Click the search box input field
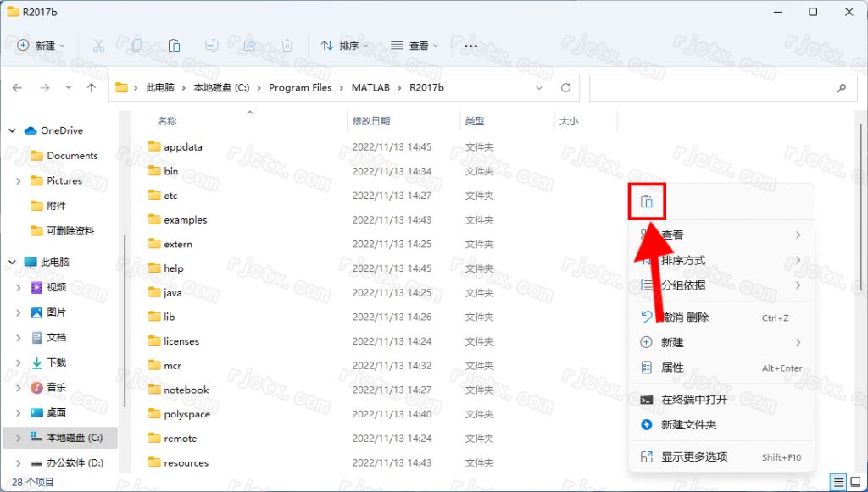The image size is (868, 492). (710, 87)
